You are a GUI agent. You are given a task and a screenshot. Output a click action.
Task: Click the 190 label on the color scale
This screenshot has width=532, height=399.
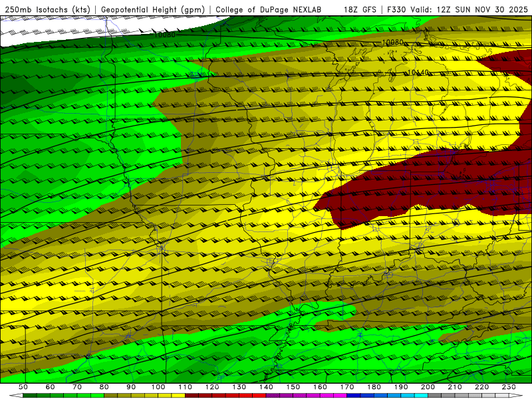pos(401,387)
